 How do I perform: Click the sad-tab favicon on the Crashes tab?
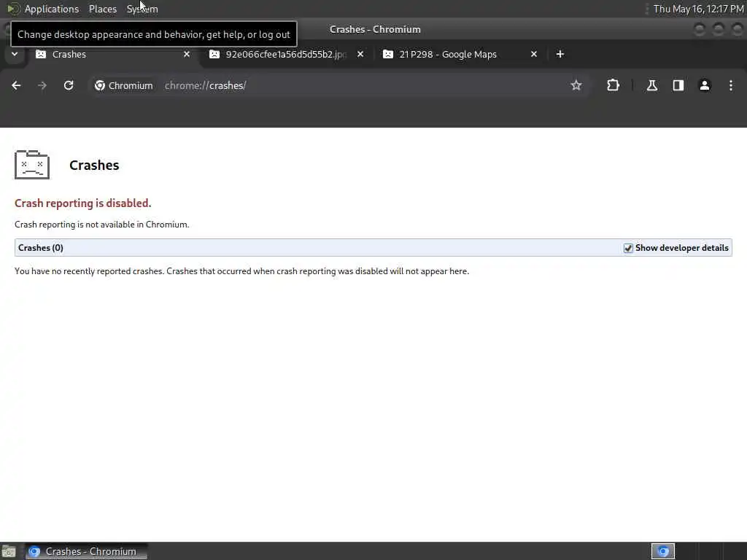pos(41,54)
